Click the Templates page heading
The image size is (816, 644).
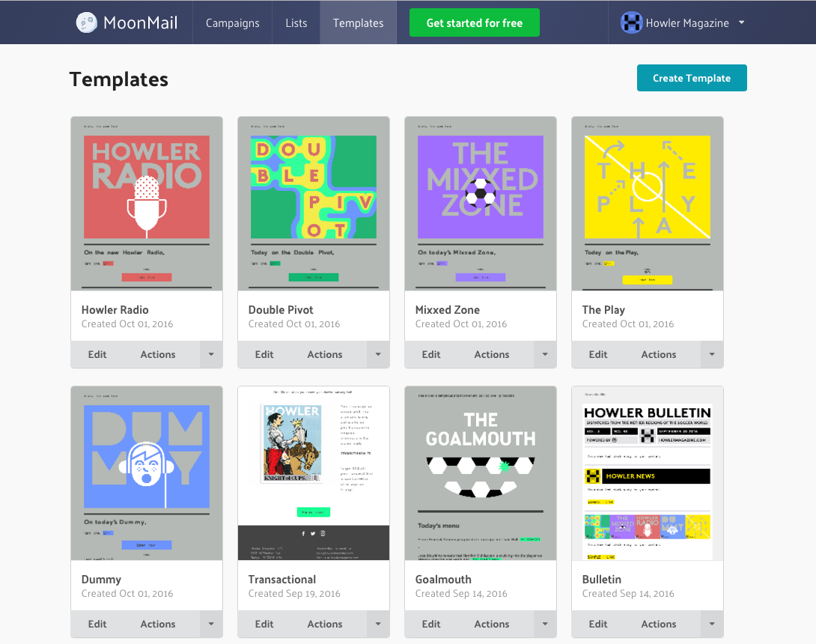click(118, 79)
